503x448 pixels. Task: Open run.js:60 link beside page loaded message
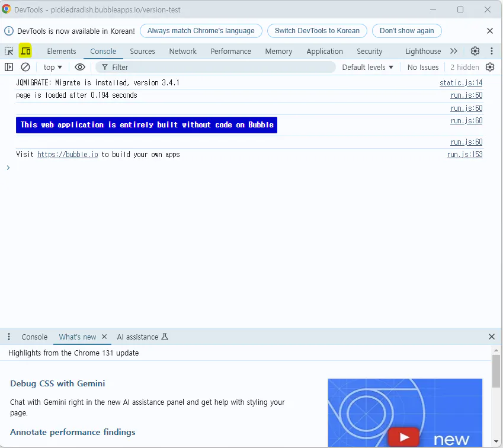click(466, 95)
